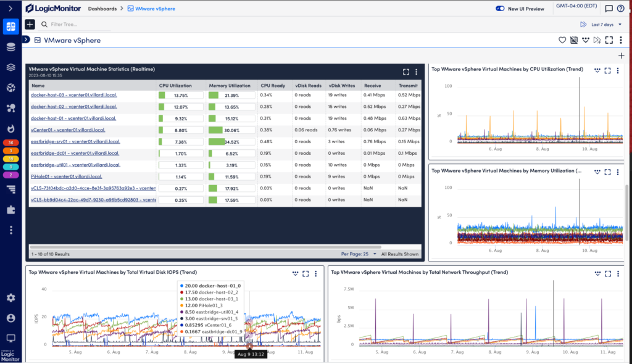
Task: Toggle the favorite heart for this dashboard
Action: (x=562, y=40)
